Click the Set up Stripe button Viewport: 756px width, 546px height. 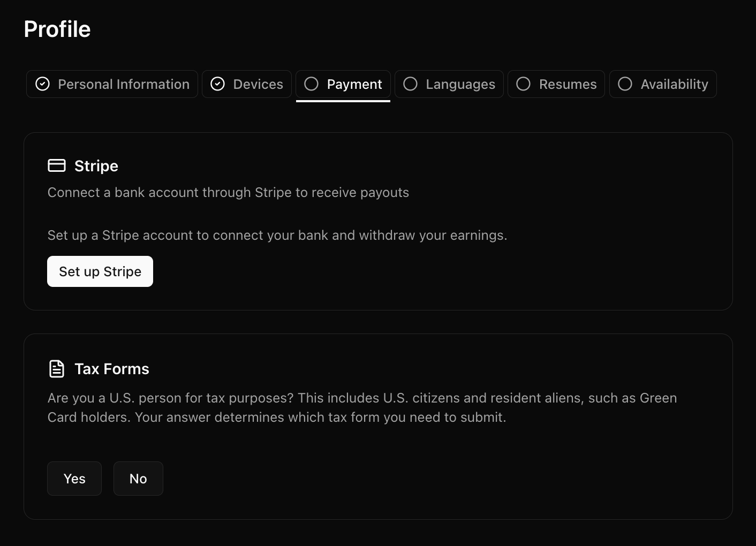pyautogui.click(x=100, y=271)
